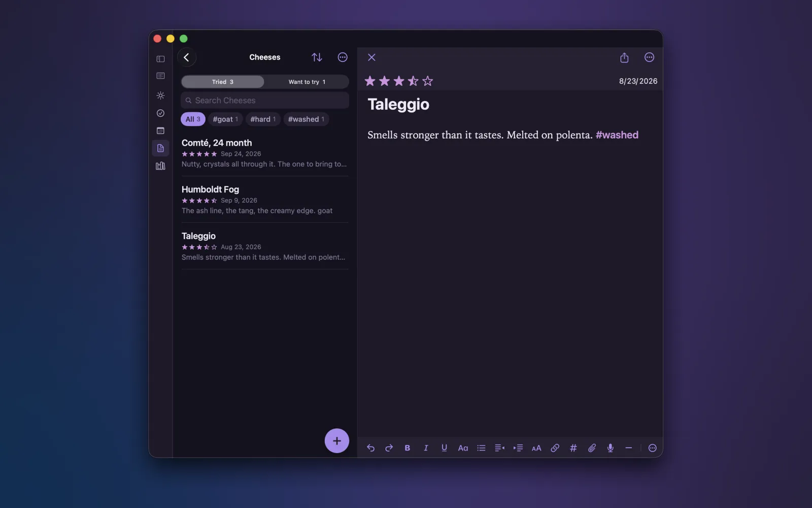
Task: Toggle underline formatting
Action: [444, 448]
